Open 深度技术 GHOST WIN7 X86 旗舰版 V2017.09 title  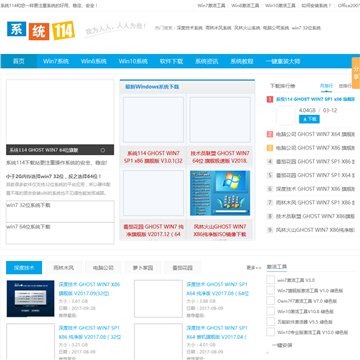89,289
